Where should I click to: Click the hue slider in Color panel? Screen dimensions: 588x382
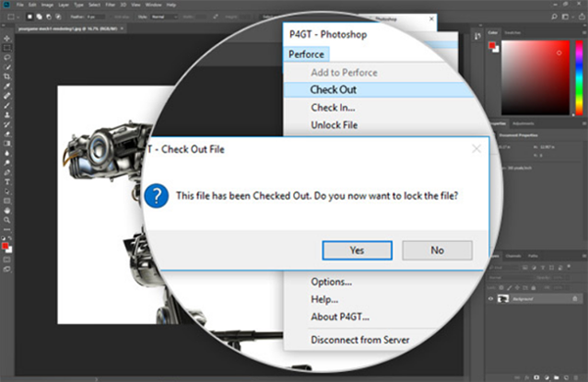(x=579, y=77)
